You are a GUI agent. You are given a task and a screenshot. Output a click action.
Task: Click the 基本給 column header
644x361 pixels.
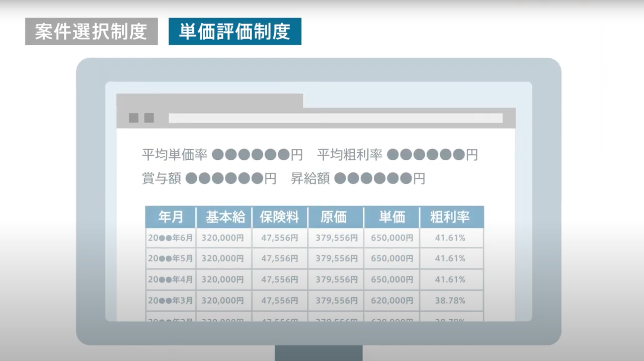(x=225, y=217)
